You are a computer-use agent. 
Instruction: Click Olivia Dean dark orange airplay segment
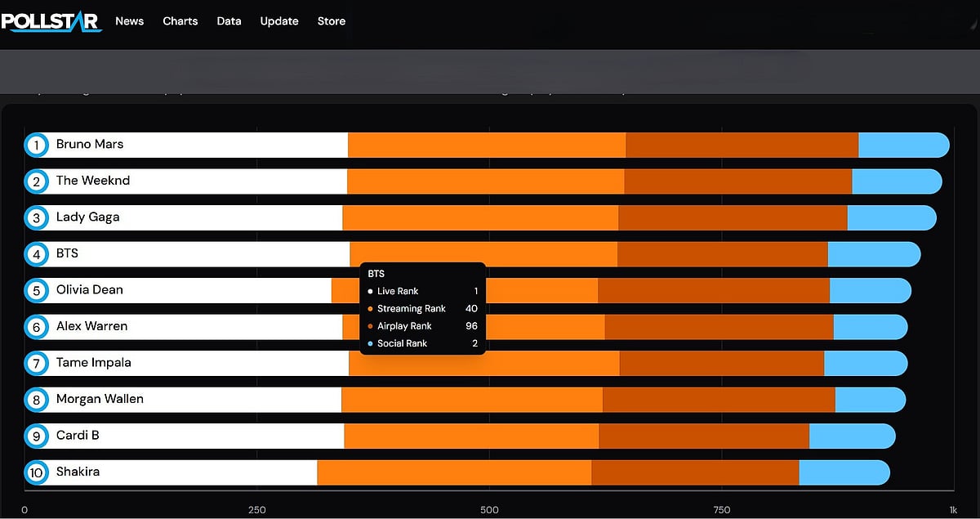[714, 290]
